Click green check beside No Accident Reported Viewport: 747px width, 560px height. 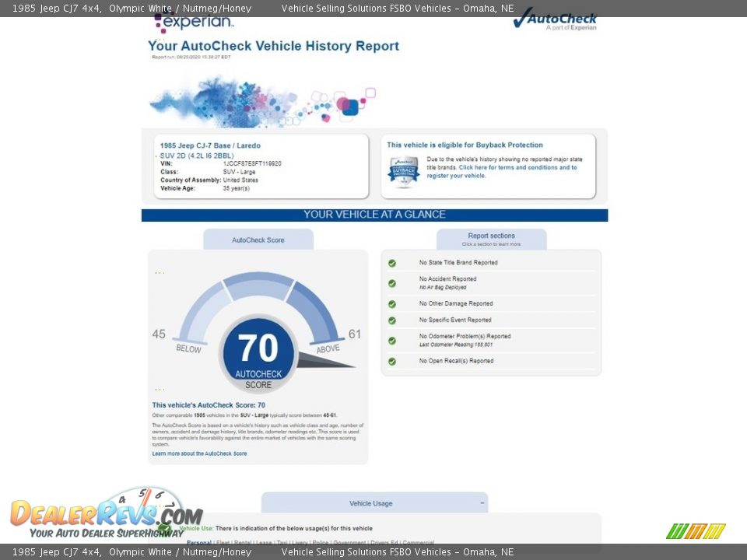point(392,283)
